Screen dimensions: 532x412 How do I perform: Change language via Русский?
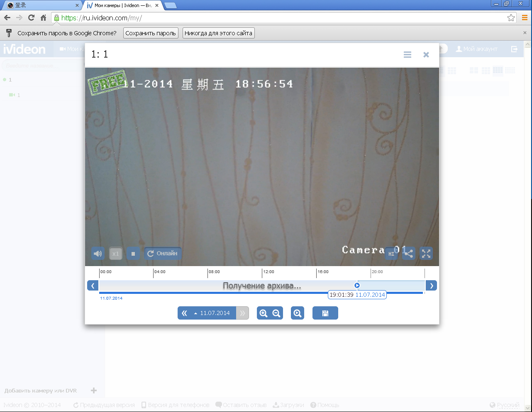tap(505, 405)
